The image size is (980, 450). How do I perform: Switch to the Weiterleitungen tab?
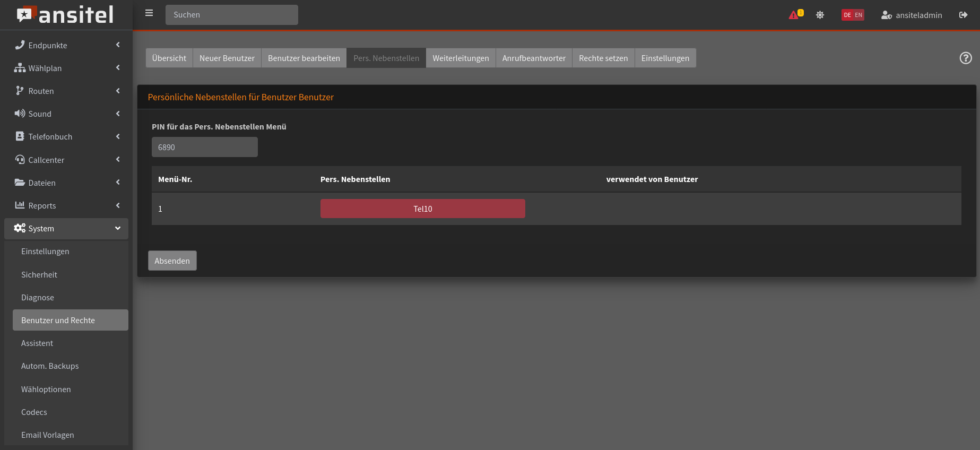click(x=461, y=58)
